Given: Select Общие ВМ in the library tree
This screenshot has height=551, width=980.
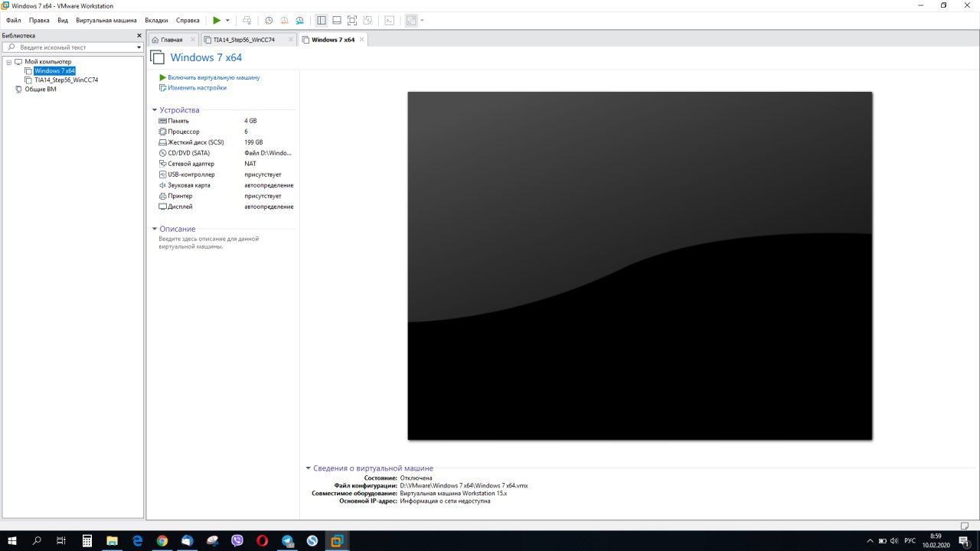Looking at the screenshot, I should (x=41, y=89).
